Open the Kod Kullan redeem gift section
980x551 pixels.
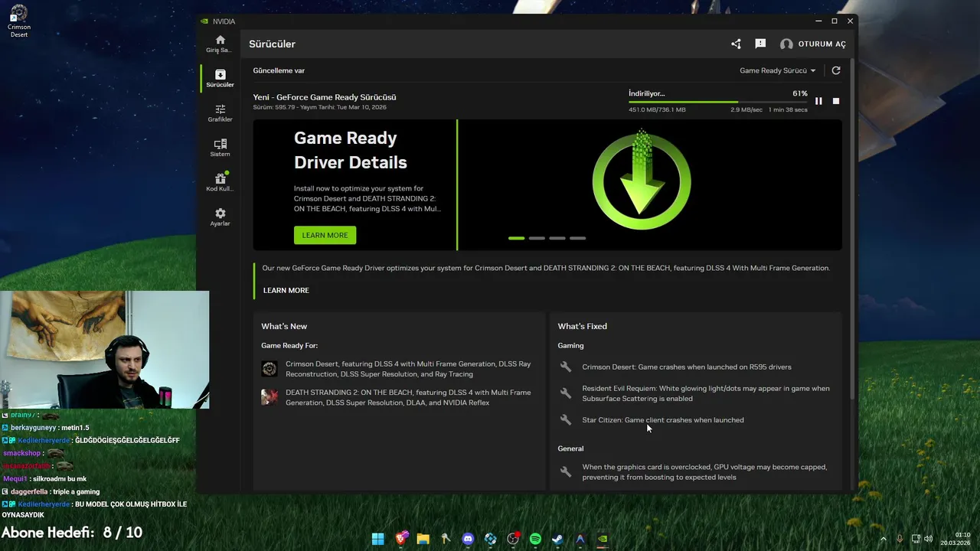pyautogui.click(x=220, y=182)
